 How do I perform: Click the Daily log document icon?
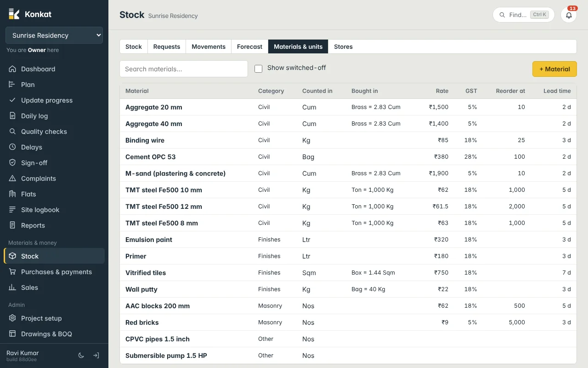tap(12, 116)
